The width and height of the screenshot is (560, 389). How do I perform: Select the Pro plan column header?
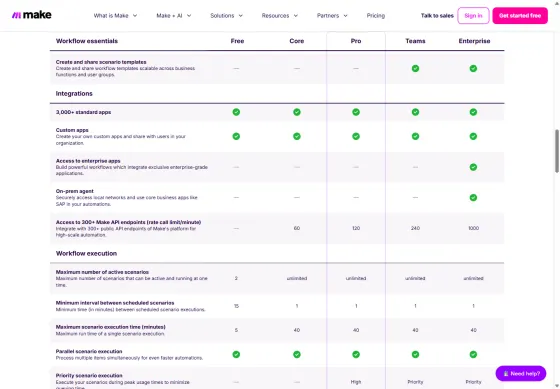coord(356,41)
